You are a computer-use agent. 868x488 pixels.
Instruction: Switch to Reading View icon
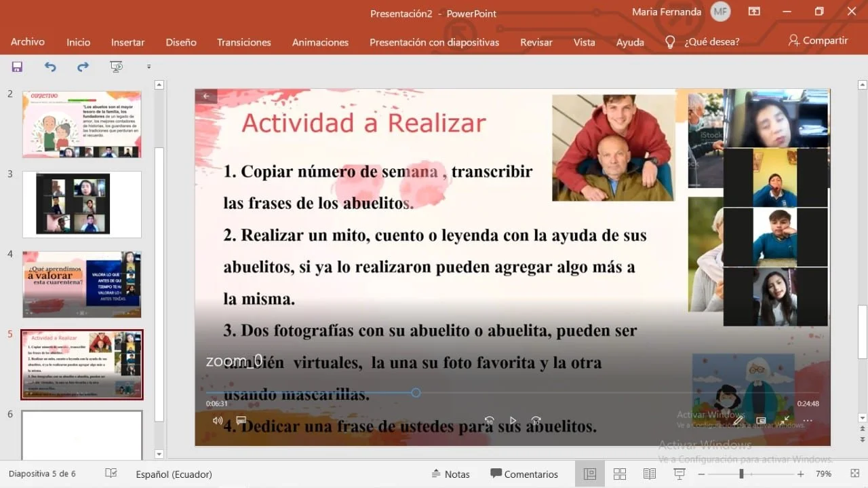coord(650,474)
